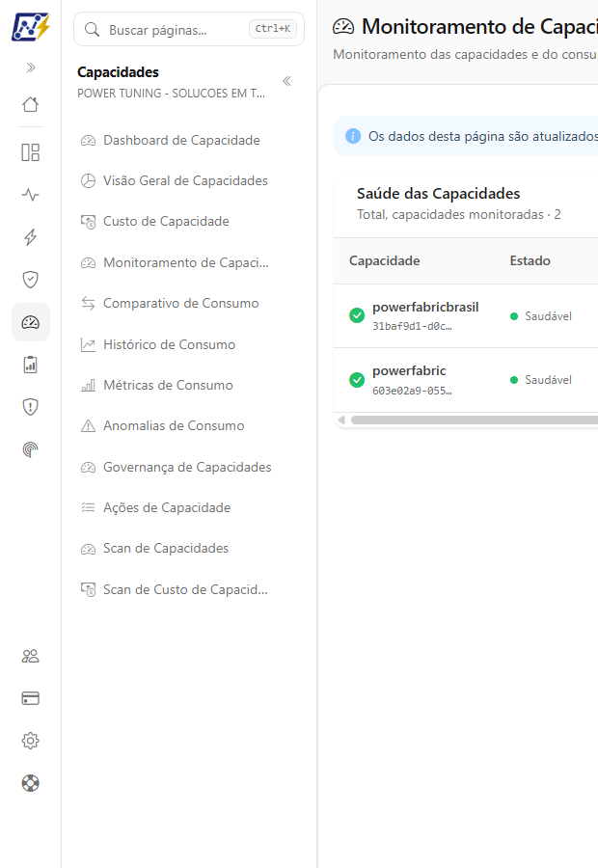Open the shield checkmark icon in sidebar
598x868 pixels.
[31, 280]
